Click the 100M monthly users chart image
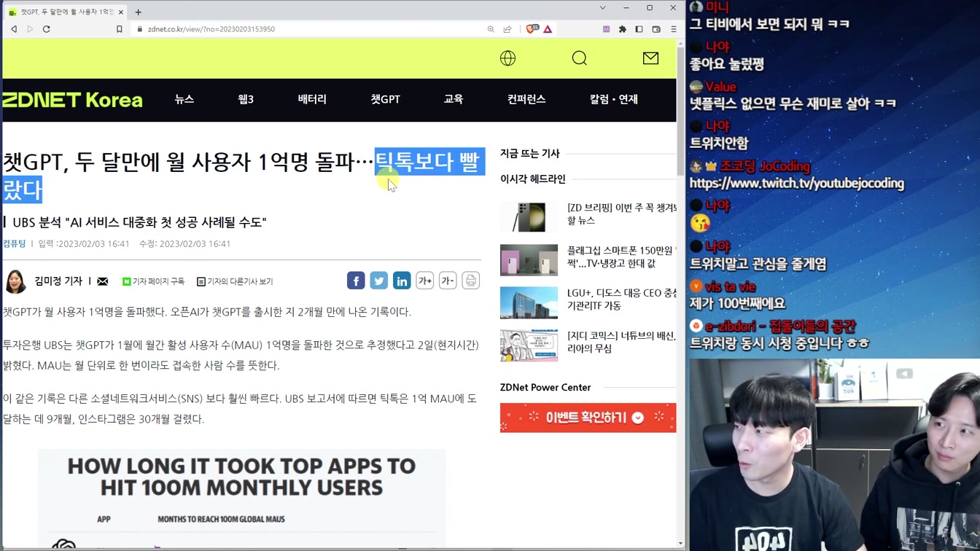The width and height of the screenshot is (980, 551). (x=241, y=499)
